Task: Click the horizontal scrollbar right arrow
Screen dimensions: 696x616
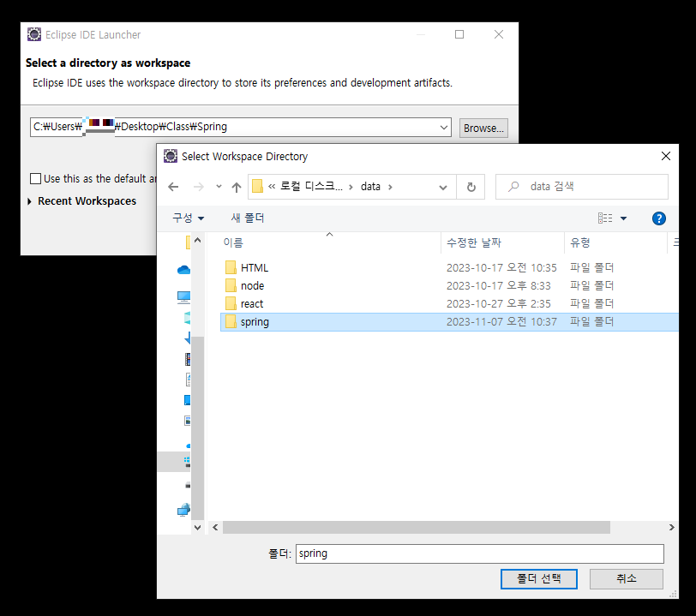Action: [672, 527]
